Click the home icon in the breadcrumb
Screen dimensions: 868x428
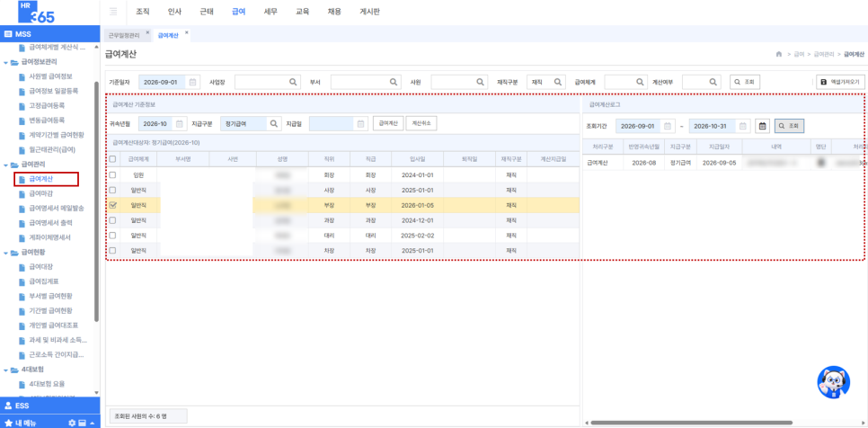click(x=779, y=54)
